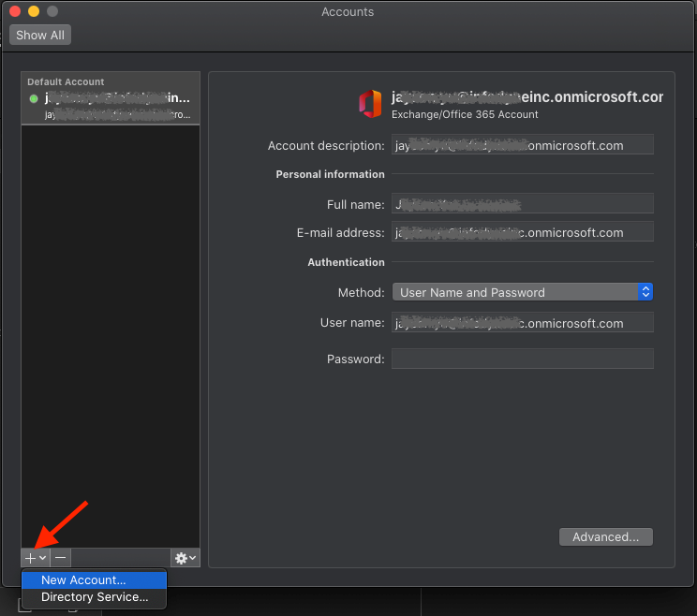Screen dimensions: 697x616
Task: Open the authentication Method dropdown
Action: pos(523,292)
